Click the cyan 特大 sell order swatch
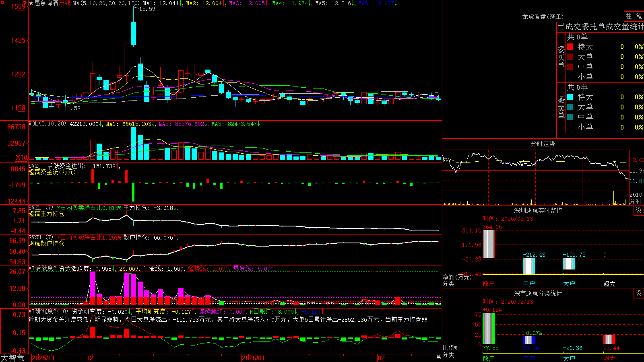This screenshot has height=362, width=644. (x=570, y=97)
